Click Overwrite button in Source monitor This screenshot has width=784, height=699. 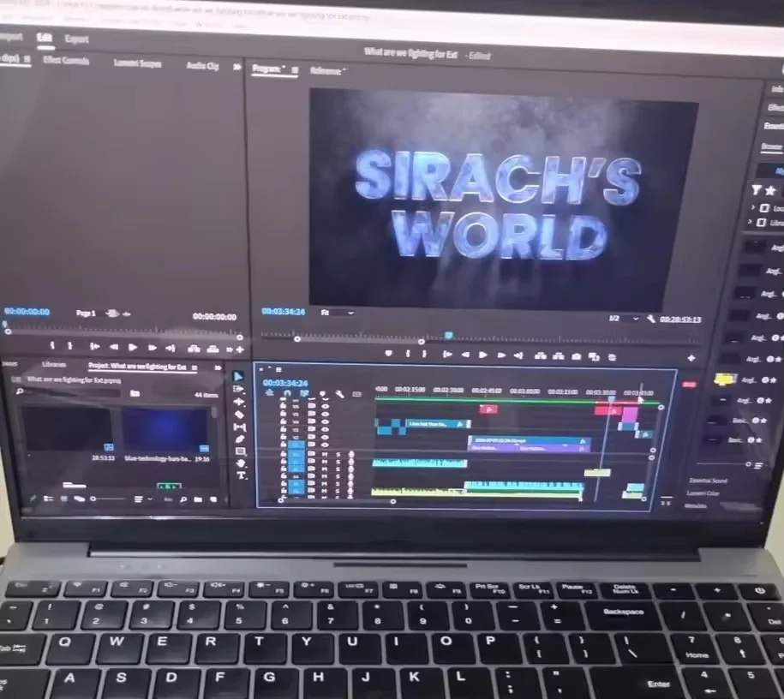pyautogui.click(x=213, y=349)
